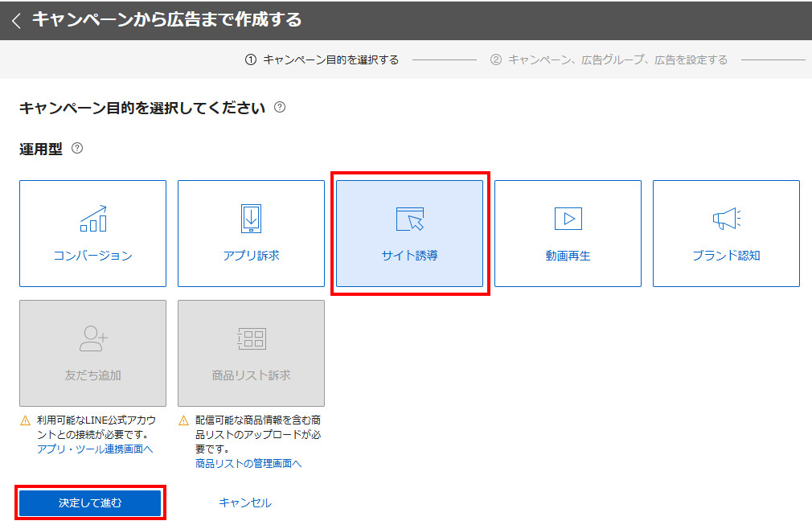Choose the コンバージョン objective label
This screenshot has width=812, height=529.
tap(92, 256)
